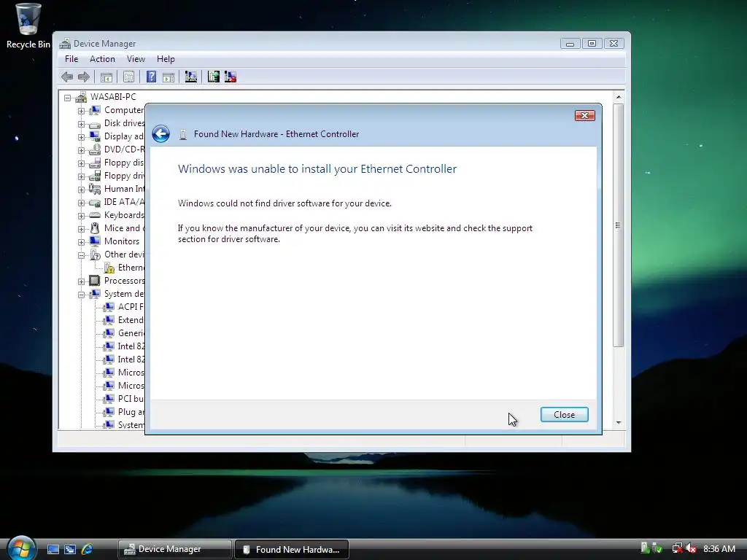Screen dimensions: 747x560
Task: Select the Mice category mouse icon
Action: pyautogui.click(x=95, y=228)
